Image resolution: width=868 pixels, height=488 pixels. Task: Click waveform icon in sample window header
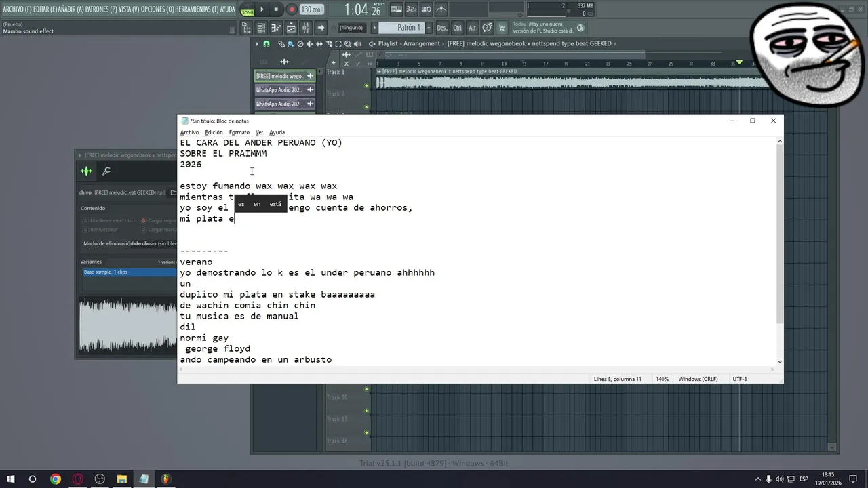pyautogui.click(x=86, y=171)
